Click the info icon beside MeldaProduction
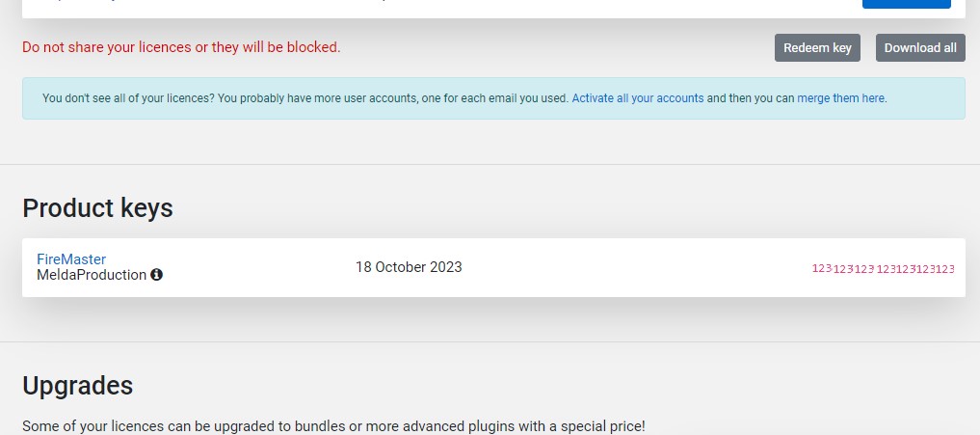 pos(157,275)
